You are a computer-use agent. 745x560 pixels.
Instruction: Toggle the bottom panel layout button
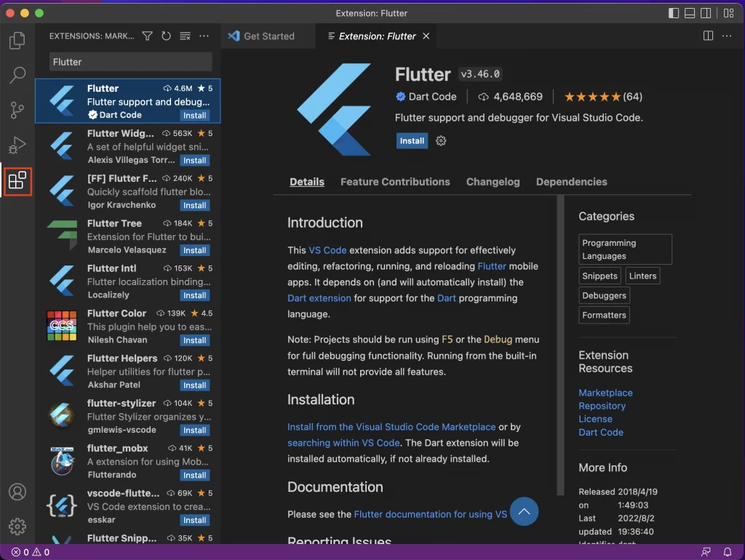(690, 13)
